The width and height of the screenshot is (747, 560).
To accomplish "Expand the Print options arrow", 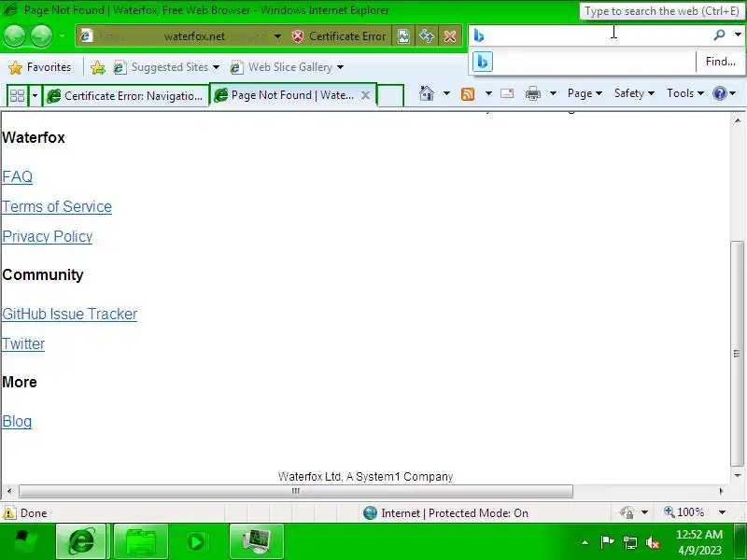I will [553, 93].
